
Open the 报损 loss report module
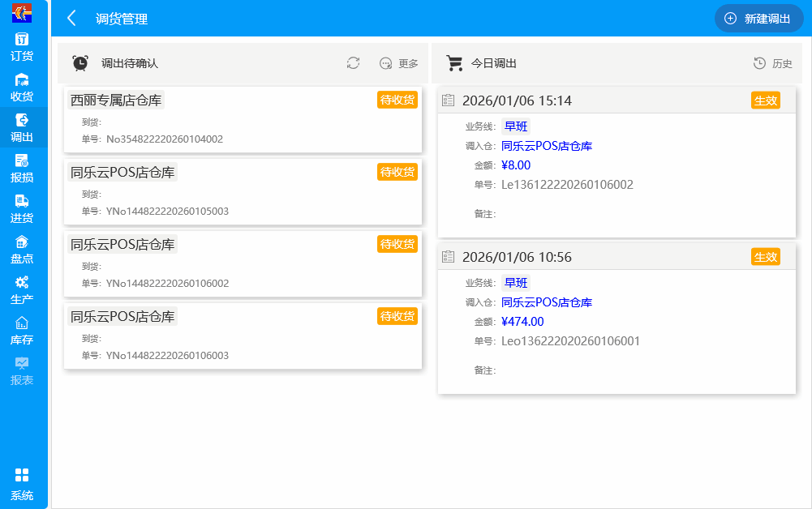pos(22,169)
